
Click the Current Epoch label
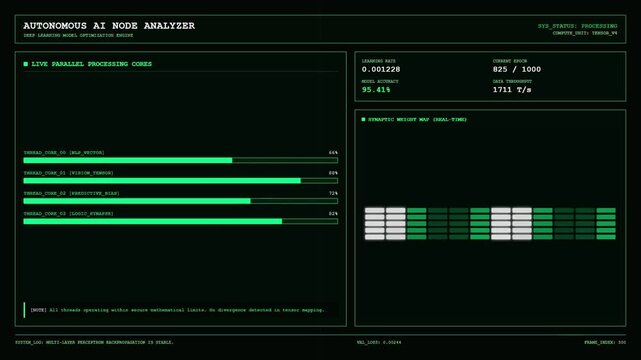coord(510,61)
